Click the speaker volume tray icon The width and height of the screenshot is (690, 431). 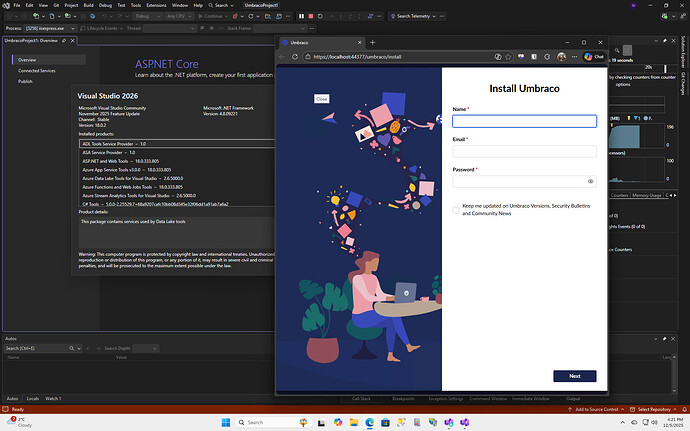654,423
